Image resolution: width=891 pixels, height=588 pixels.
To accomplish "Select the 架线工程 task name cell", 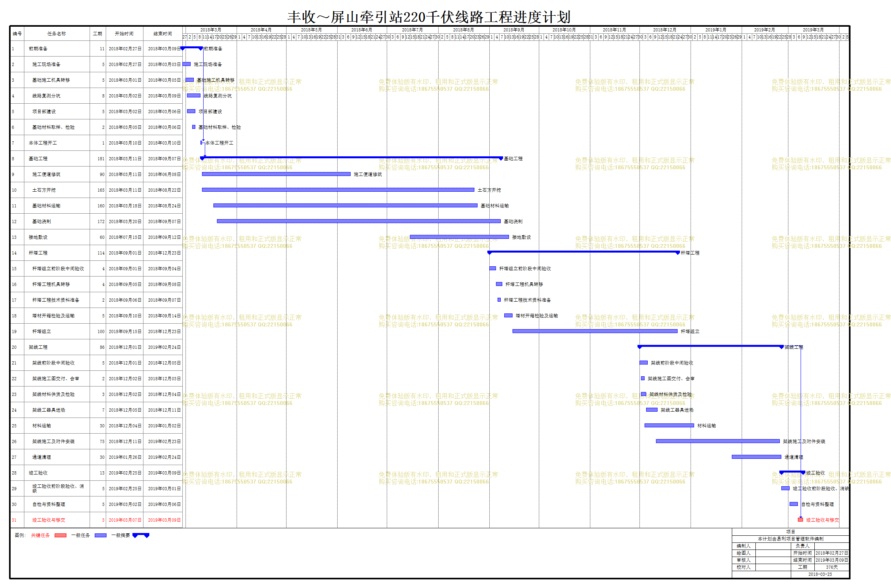I will click(x=57, y=347).
